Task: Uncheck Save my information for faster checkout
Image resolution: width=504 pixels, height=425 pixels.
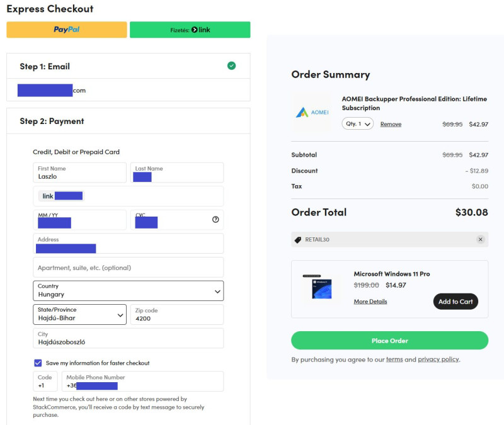Action: (38, 363)
